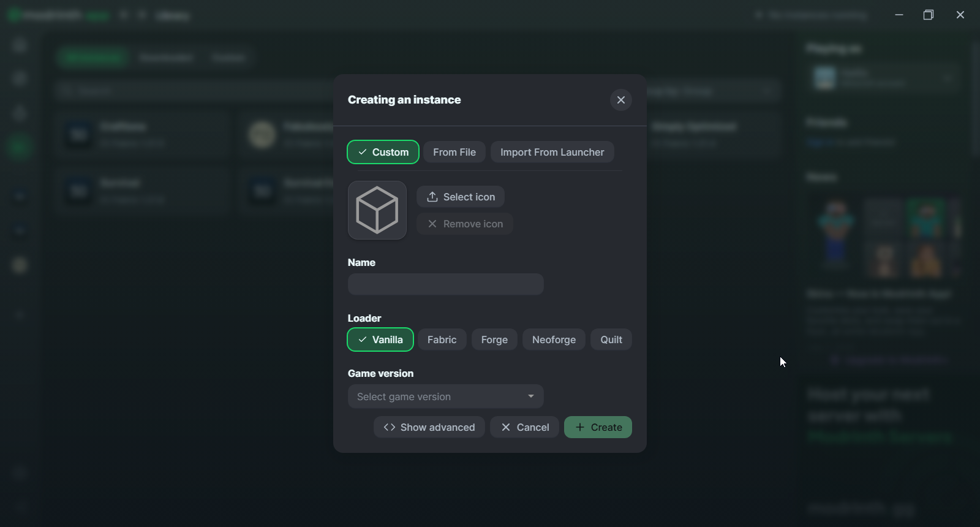Click the Remove icon button
980x527 pixels.
pos(465,224)
